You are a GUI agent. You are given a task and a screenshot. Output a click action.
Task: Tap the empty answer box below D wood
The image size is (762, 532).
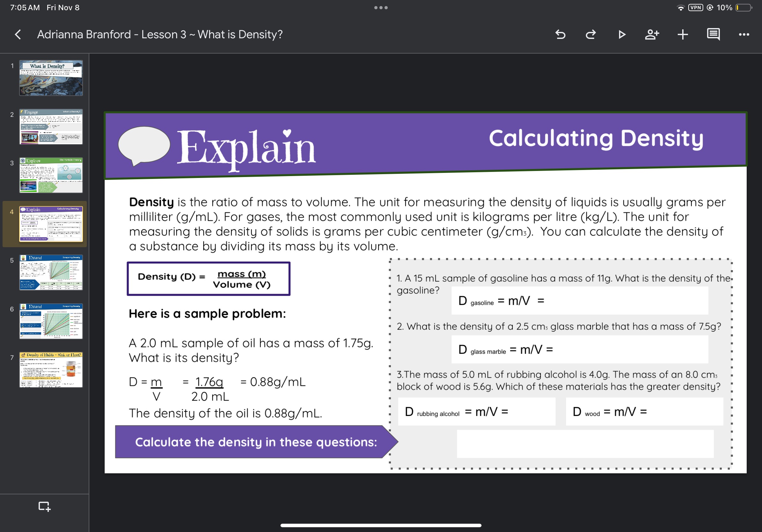tap(586, 444)
